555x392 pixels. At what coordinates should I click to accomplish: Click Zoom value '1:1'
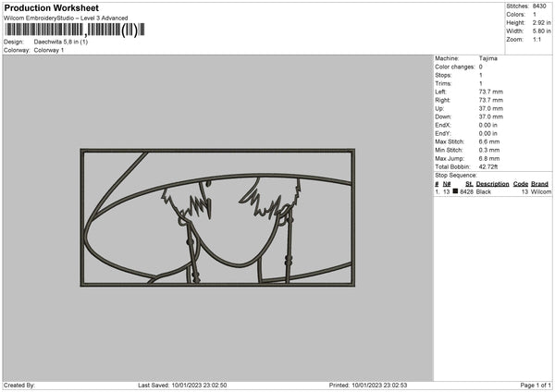536,40
